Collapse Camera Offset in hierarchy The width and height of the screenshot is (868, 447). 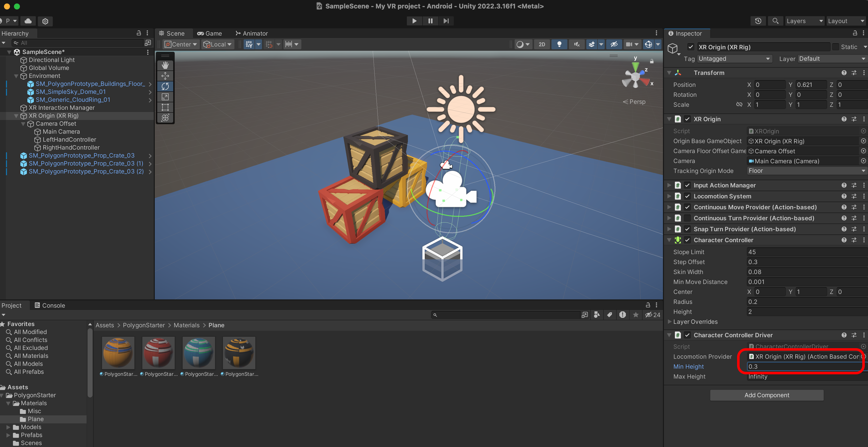pos(23,124)
